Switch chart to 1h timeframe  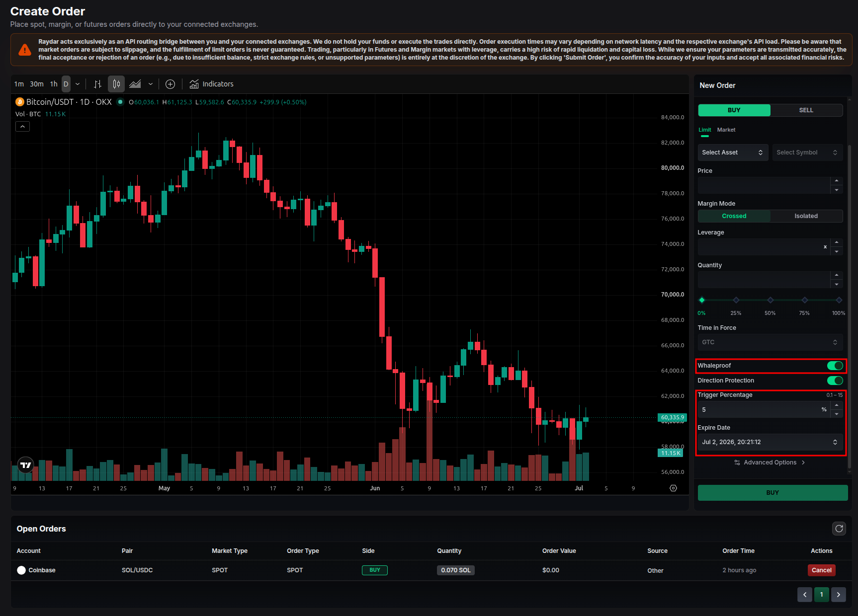coord(54,84)
